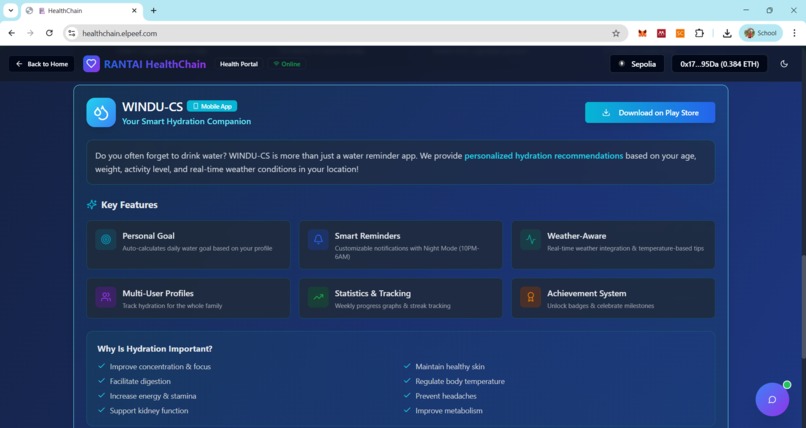The width and height of the screenshot is (806, 428).
Task: Open browser downloads icon
Action: tap(727, 33)
